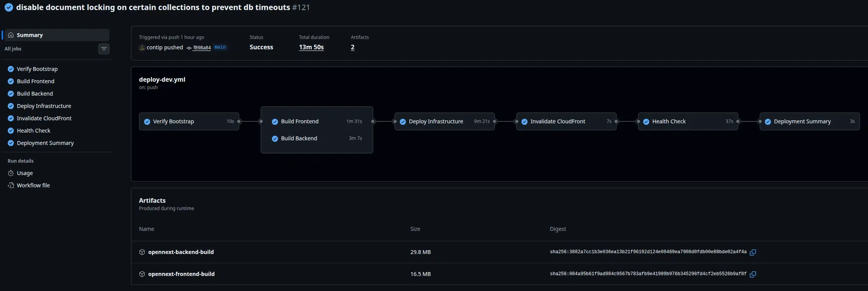This screenshot has width=868, height=291.
Task: Jump to artifacts via count 2
Action: point(352,47)
